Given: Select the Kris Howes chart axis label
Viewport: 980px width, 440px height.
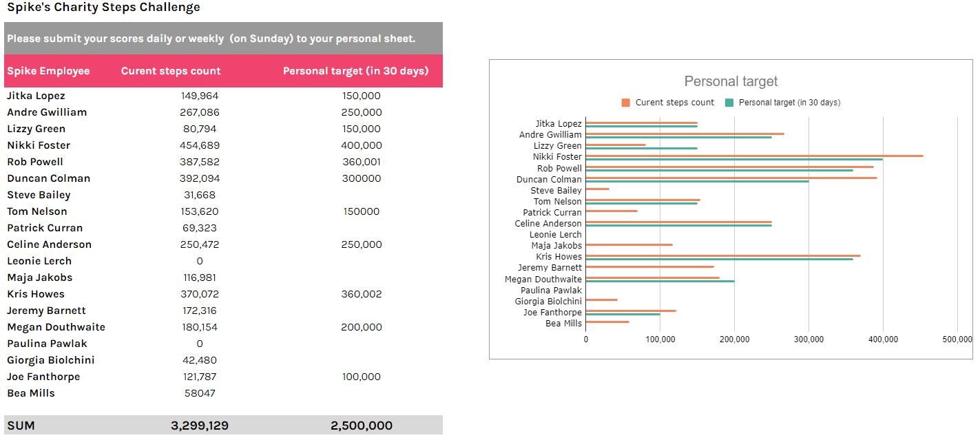Looking at the screenshot, I should click(x=559, y=257).
